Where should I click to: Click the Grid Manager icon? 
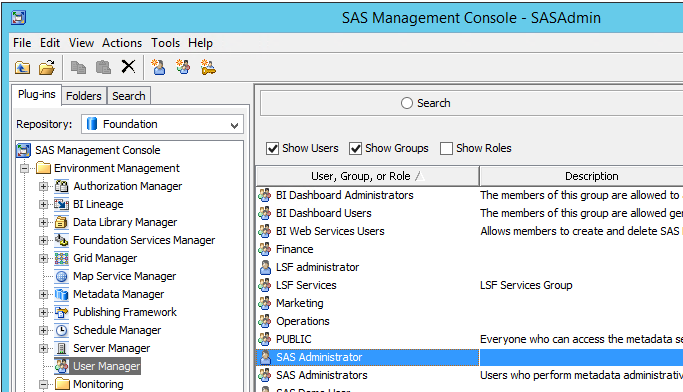(61, 258)
